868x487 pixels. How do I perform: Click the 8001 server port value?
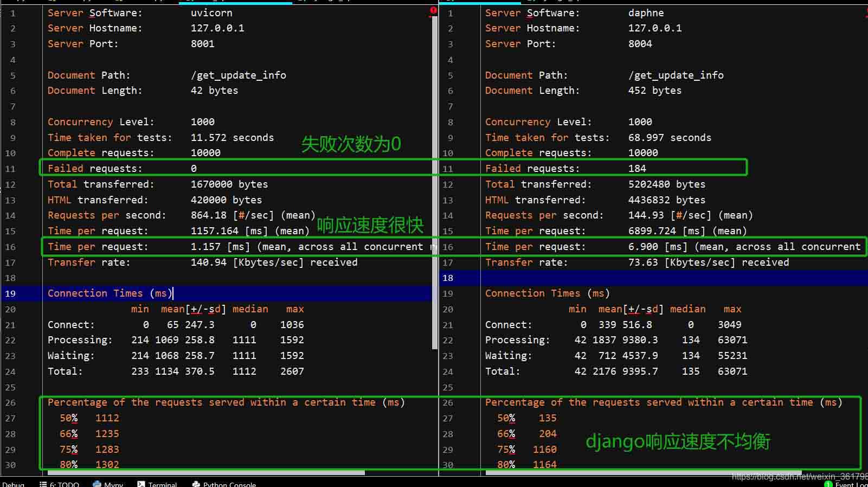pyautogui.click(x=203, y=43)
